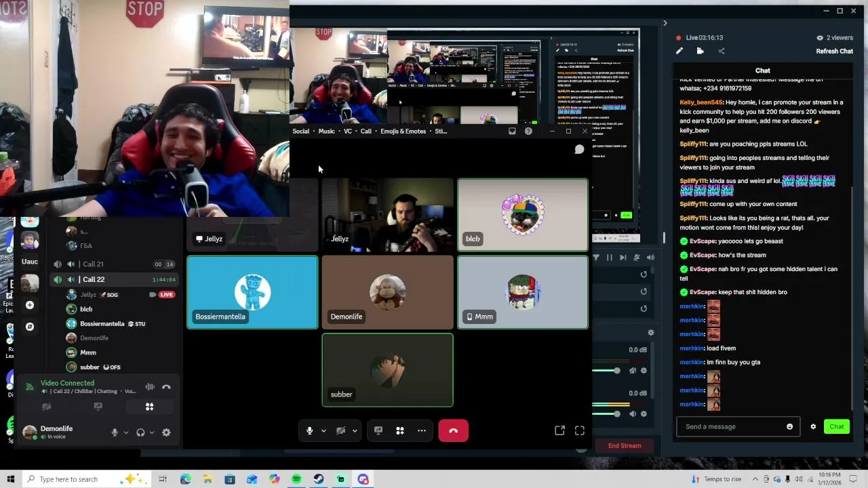Viewport: 868px width, 488px height.
Task: Pop out the Discord call window
Action: [559, 430]
